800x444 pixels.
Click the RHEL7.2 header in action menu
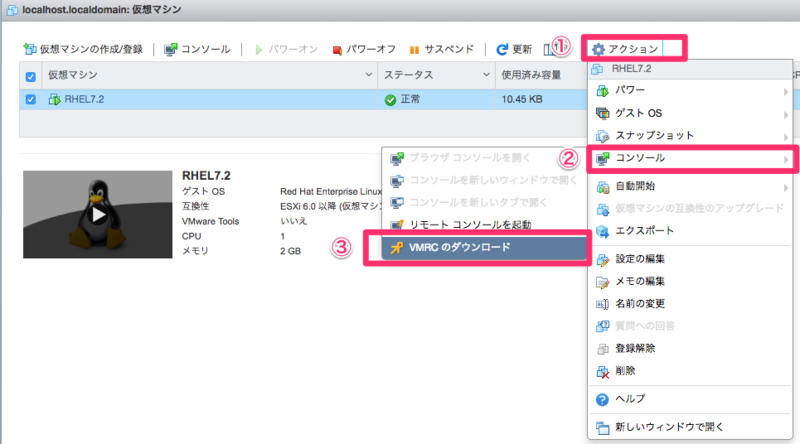click(x=690, y=69)
